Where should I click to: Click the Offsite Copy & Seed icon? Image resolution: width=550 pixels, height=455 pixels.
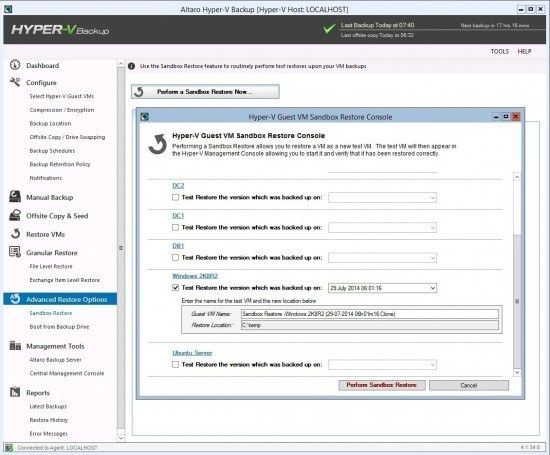15,215
